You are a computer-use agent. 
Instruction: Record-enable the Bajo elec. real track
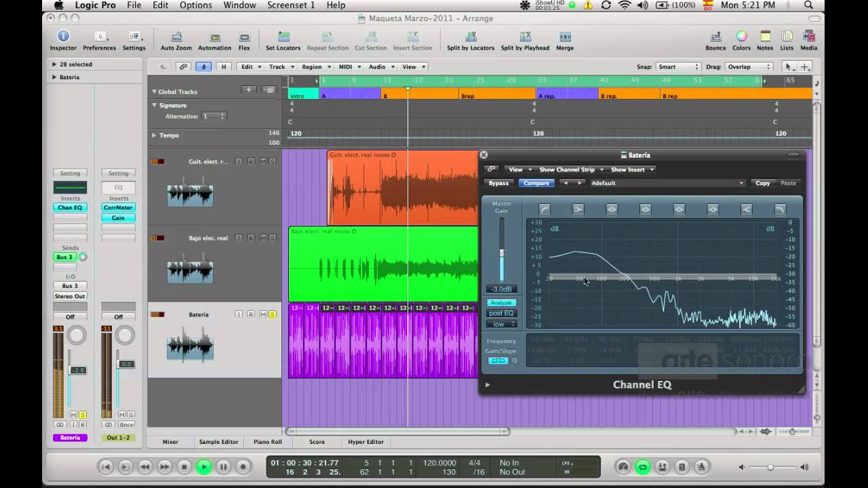[251, 238]
